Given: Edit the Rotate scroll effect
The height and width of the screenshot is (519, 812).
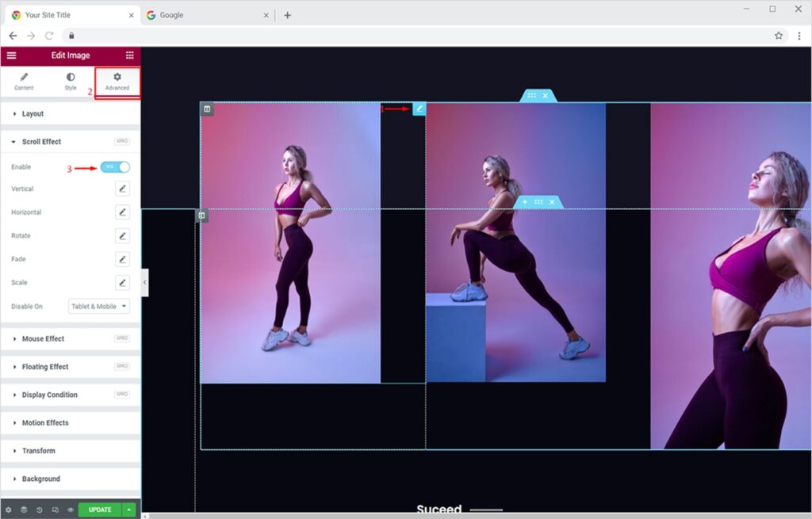Looking at the screenshot, I should [122, 235].
